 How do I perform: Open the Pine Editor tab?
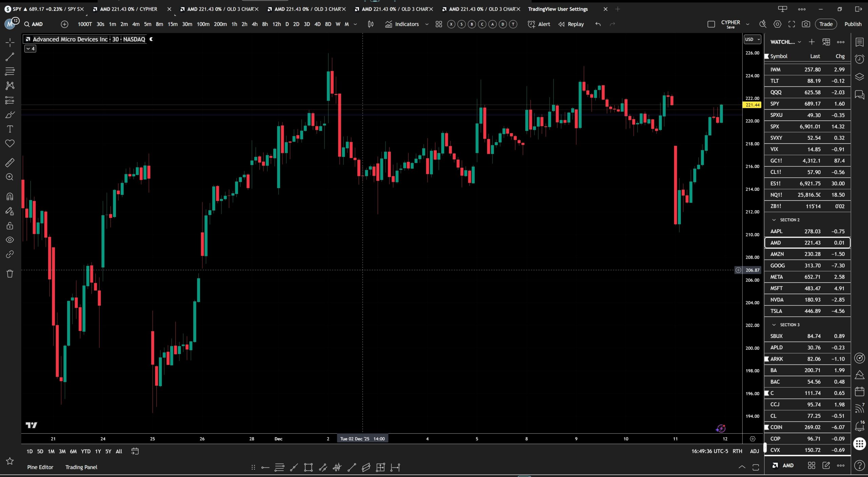point(40,467)
